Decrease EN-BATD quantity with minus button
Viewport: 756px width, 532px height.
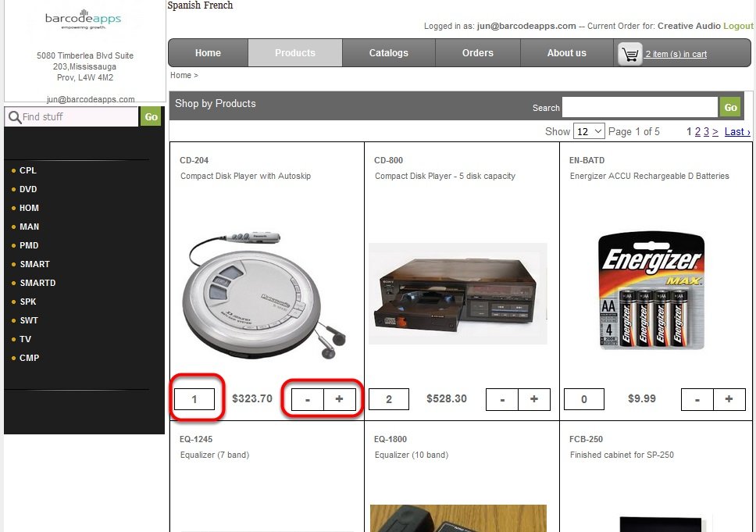pyautogui.click(x=697, y=399)
